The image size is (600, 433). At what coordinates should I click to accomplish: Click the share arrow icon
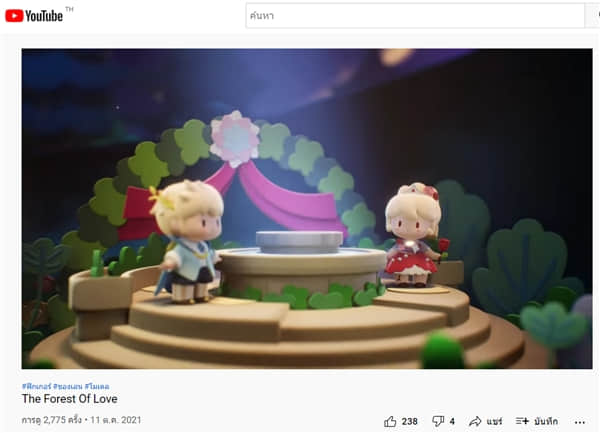(475, 422)
